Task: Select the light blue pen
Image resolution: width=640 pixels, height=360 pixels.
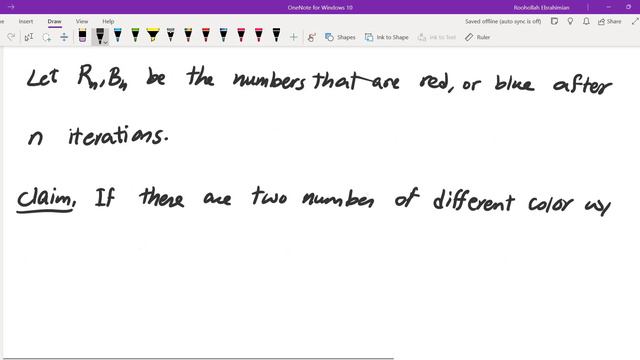Action: tap(118, 36)
